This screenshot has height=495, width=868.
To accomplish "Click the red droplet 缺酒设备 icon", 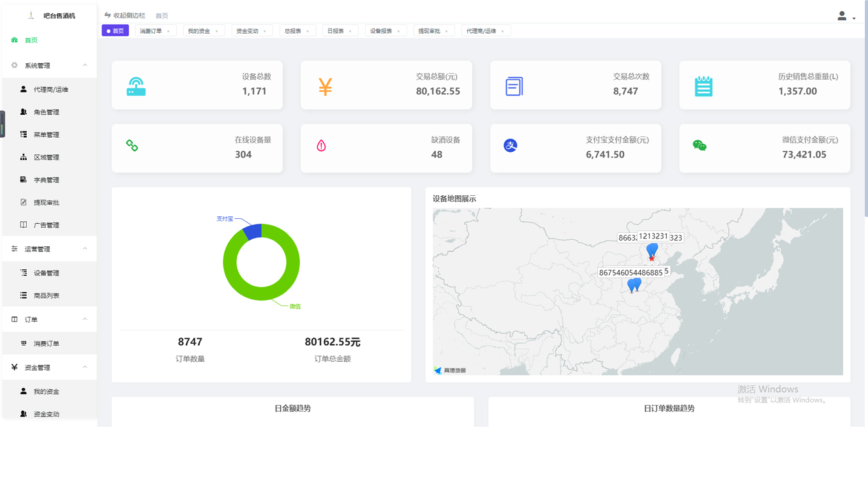I will pyautogui.click(x=321, y=145).
